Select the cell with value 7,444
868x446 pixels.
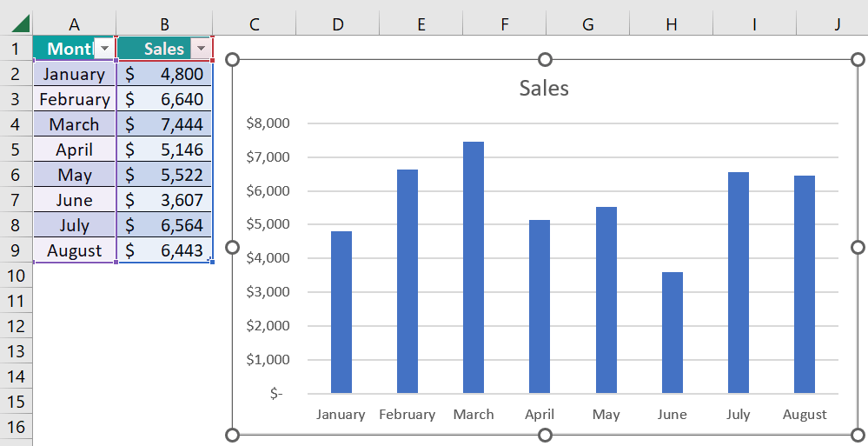[x=165, y=124]
